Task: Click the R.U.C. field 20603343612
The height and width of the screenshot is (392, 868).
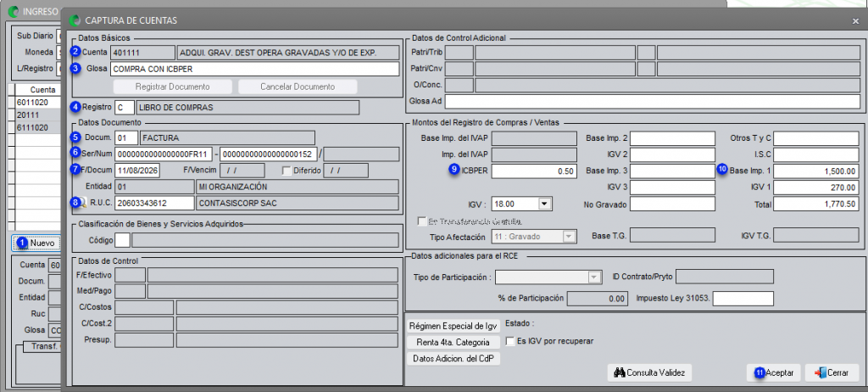Action: (154, 204)
